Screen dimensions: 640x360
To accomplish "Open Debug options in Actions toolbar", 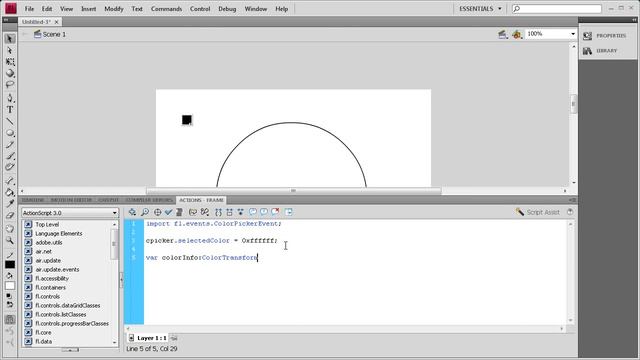I will click(205, 212).
